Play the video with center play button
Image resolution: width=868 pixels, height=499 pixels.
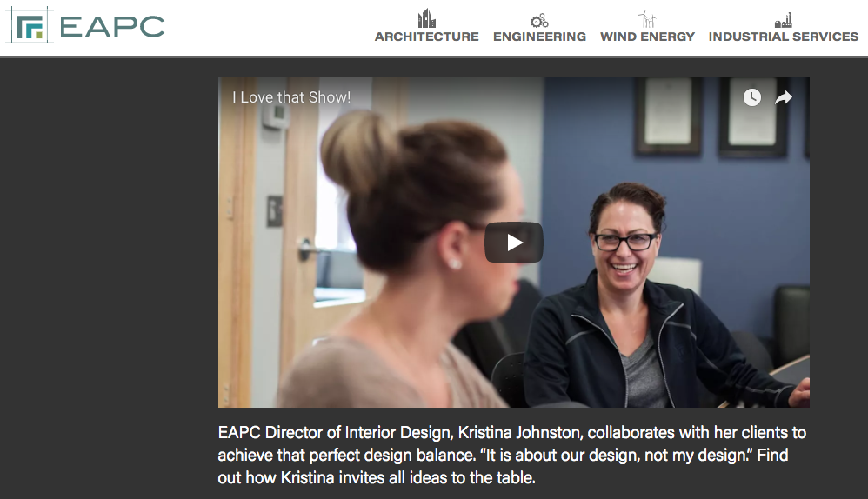click(514, 243)
